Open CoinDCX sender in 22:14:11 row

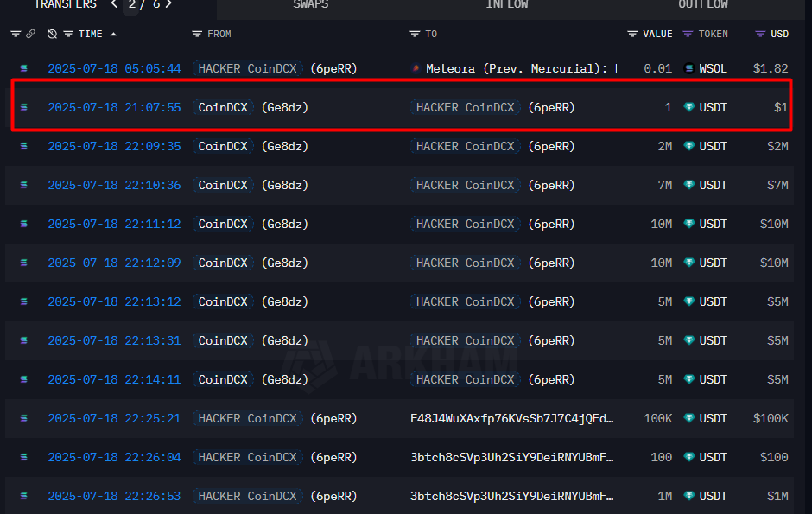tap(223, 379)
